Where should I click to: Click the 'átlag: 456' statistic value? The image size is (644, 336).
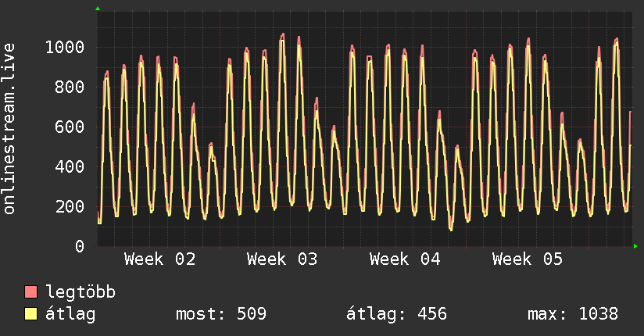396,314
